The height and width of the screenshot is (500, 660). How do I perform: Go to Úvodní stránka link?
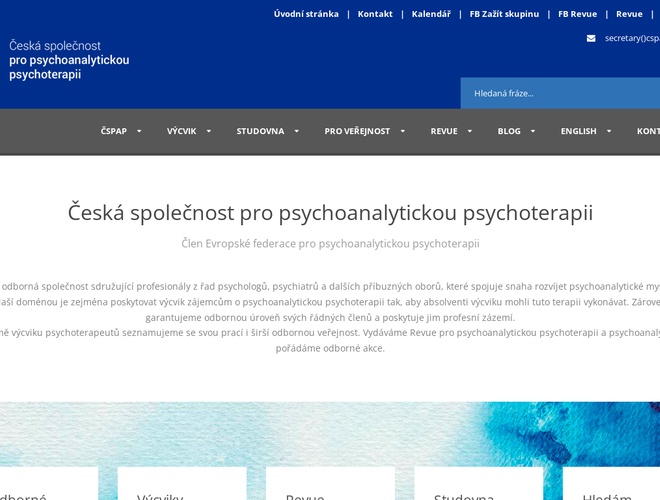(306, 14)
